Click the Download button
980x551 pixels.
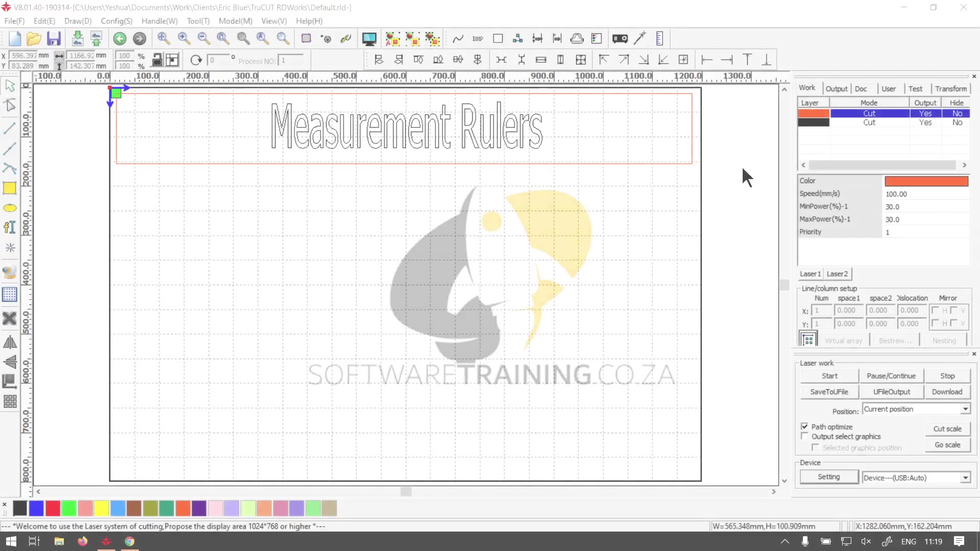(947, 392)
